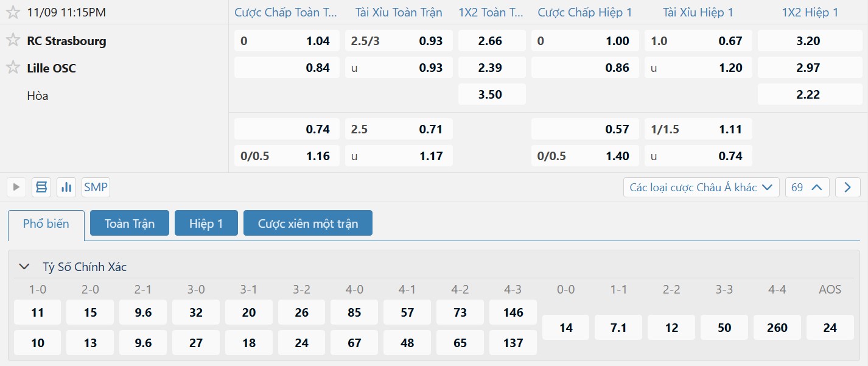Switch to the Toàn Trận tab

130,223
